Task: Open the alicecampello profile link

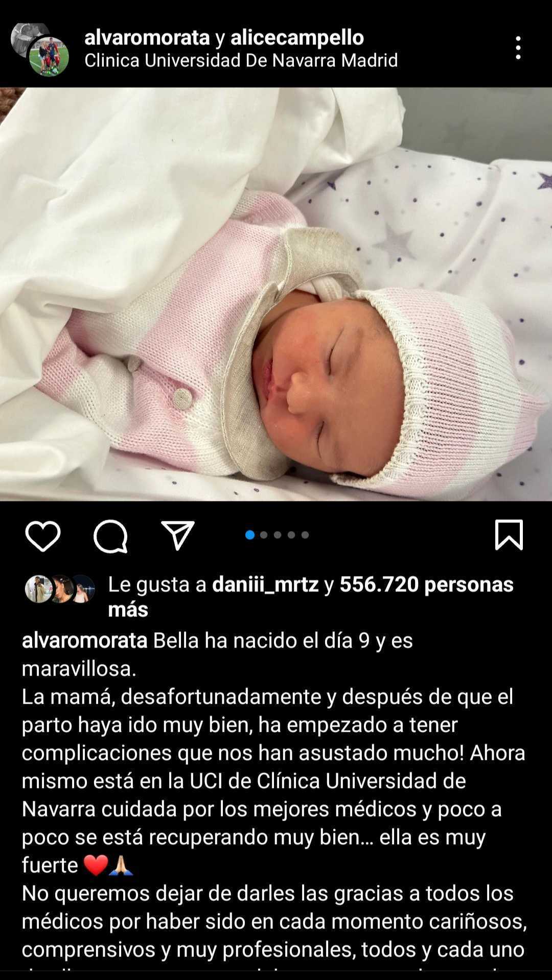Action: coord(297,37)
